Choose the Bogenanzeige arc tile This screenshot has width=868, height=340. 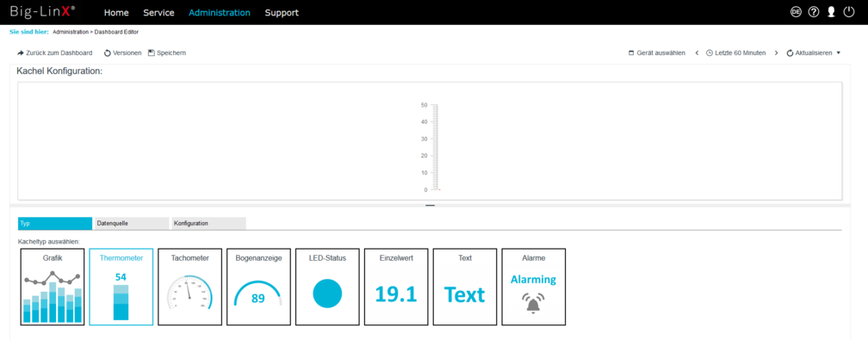[258, 287]
